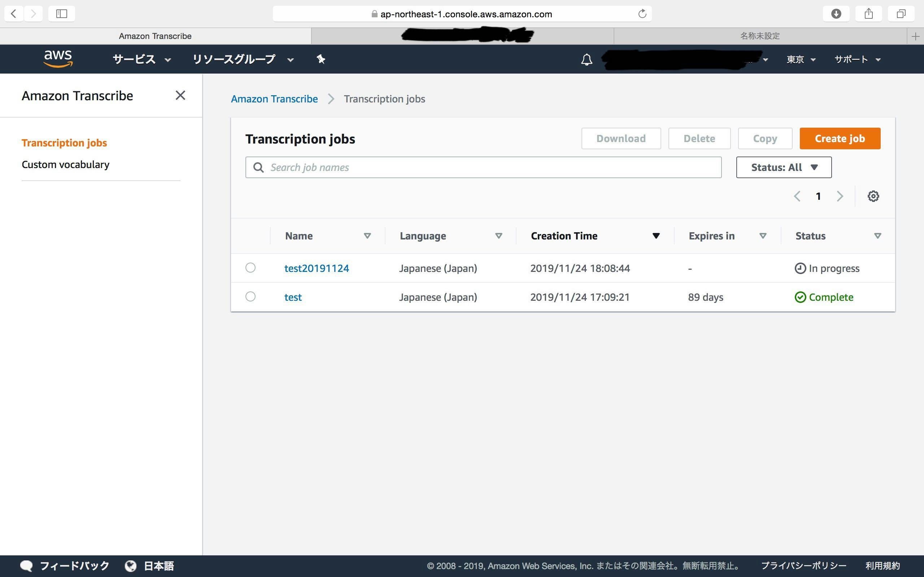924x577 pixels.
Task: Toggle Safari sidebar icon
Action: pyautogui.click(x=61, y=14)
